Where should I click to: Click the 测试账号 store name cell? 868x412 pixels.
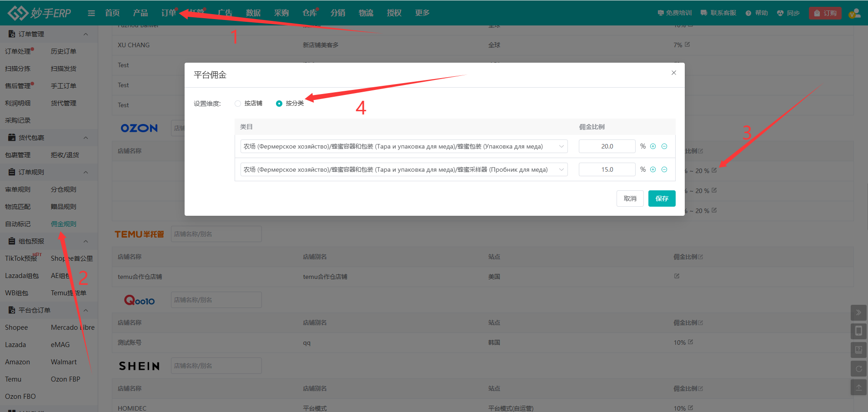[130, 343]
